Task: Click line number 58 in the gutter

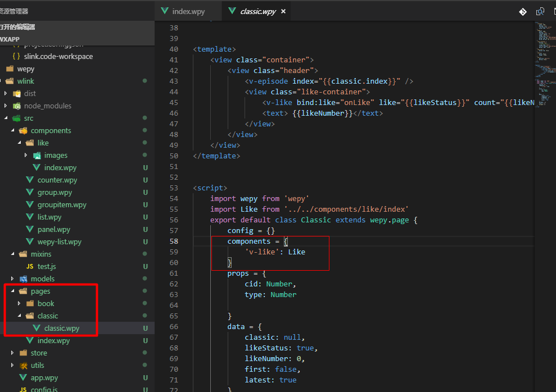Action: click(x=174, y=241)
